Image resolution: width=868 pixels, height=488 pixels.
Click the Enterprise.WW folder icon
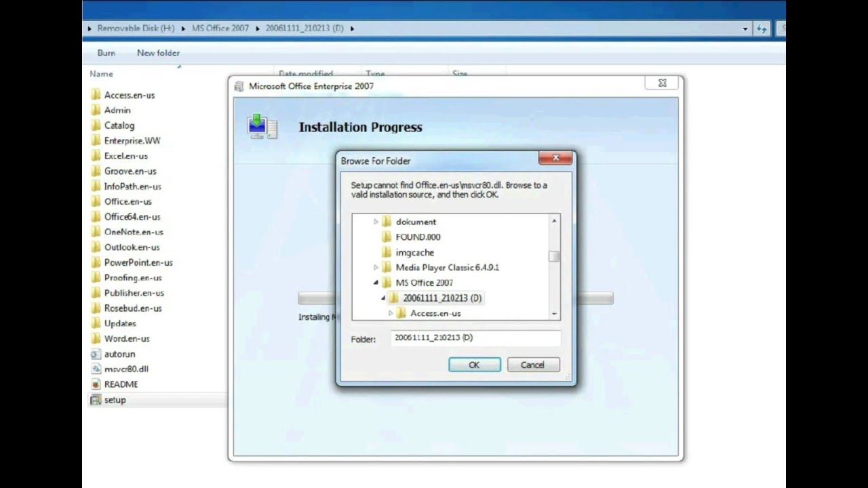(x=96, y=140)
